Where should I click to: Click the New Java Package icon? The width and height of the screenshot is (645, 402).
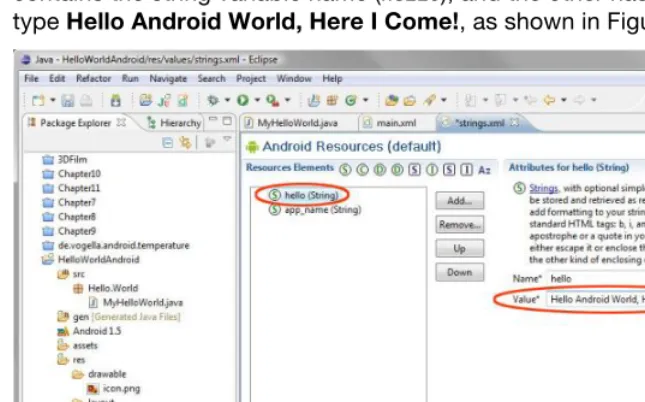click(x=332, y=100)
